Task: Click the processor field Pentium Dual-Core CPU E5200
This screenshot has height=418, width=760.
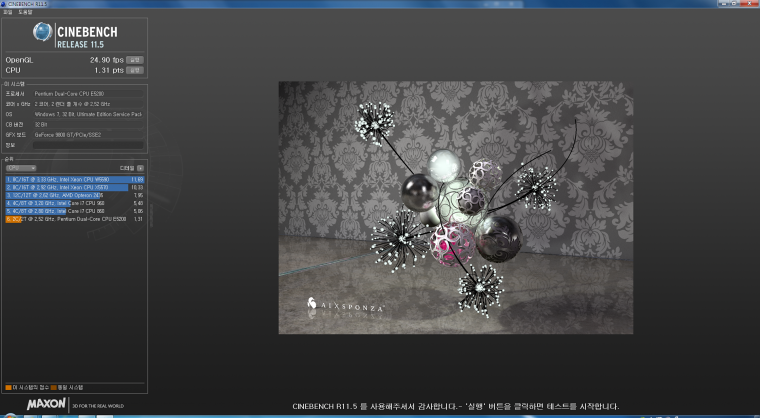Action: 88,94
